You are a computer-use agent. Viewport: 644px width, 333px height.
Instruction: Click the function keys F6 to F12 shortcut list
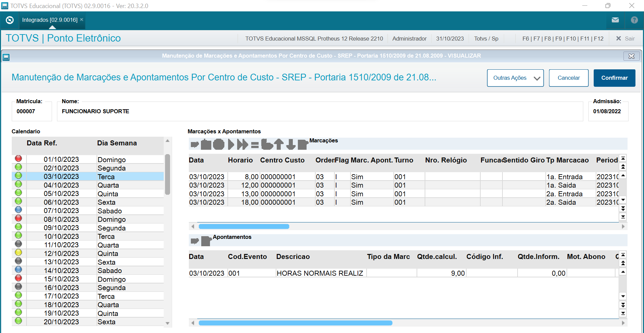coord(563,39)
